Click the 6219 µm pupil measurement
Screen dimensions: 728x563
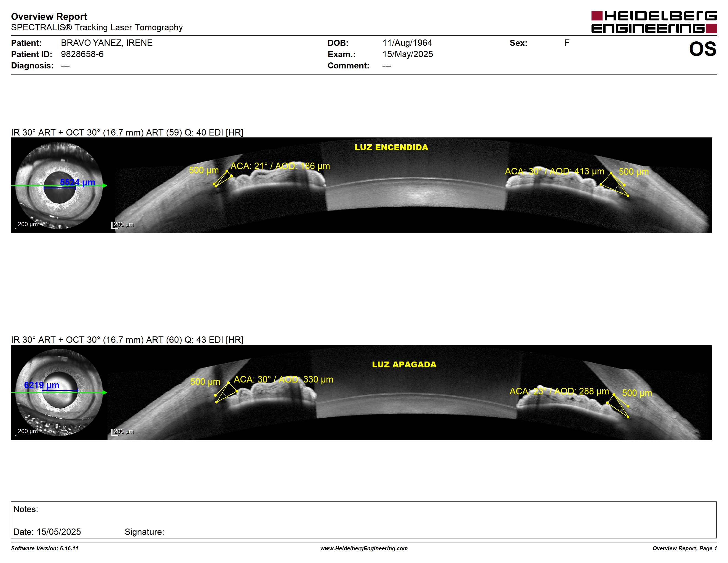(x=42, y=385)
